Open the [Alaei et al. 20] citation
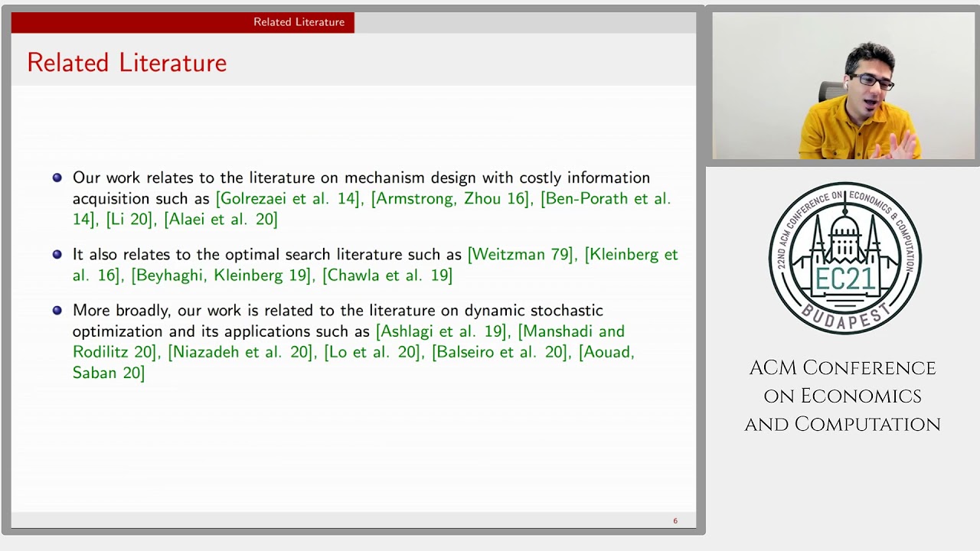 pos(220,220)
